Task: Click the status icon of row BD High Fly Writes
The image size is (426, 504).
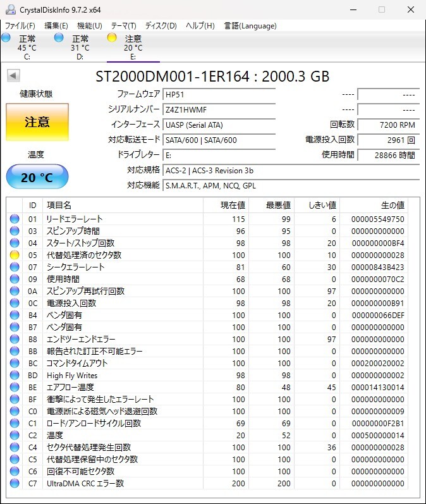Action: 15,375
